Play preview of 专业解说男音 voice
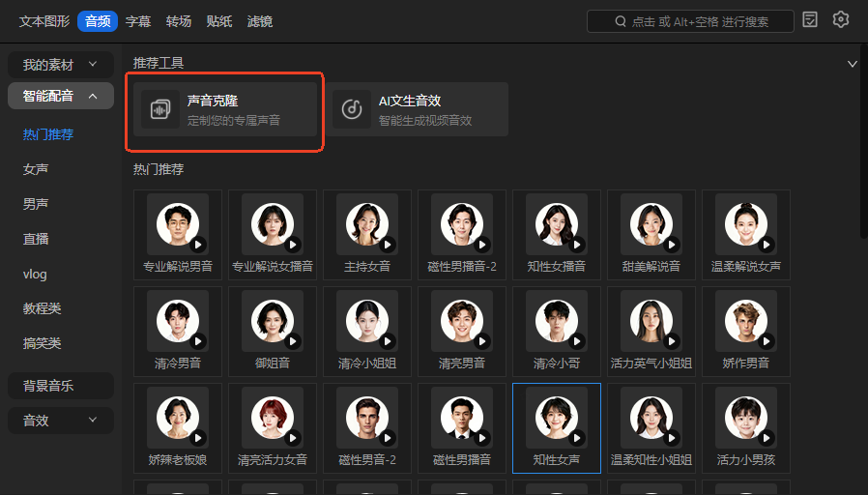The height and width of the screenshot is (495, 868). [198, 245]
